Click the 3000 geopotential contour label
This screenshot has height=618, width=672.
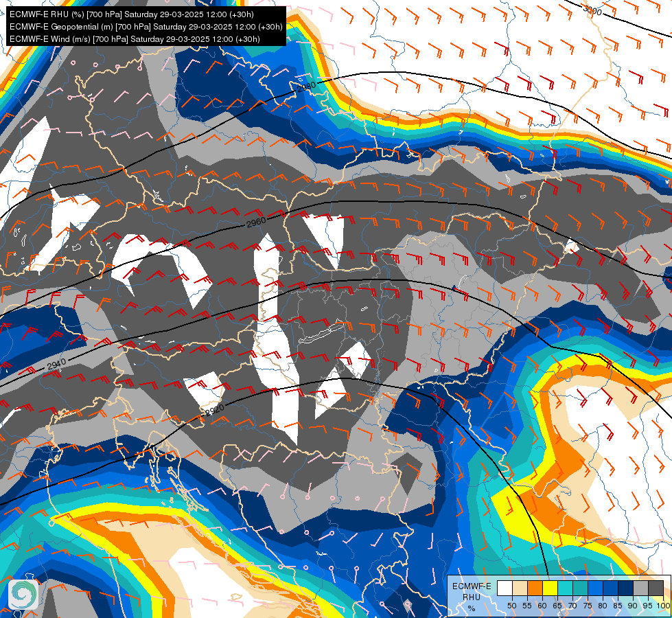point(592,10)
